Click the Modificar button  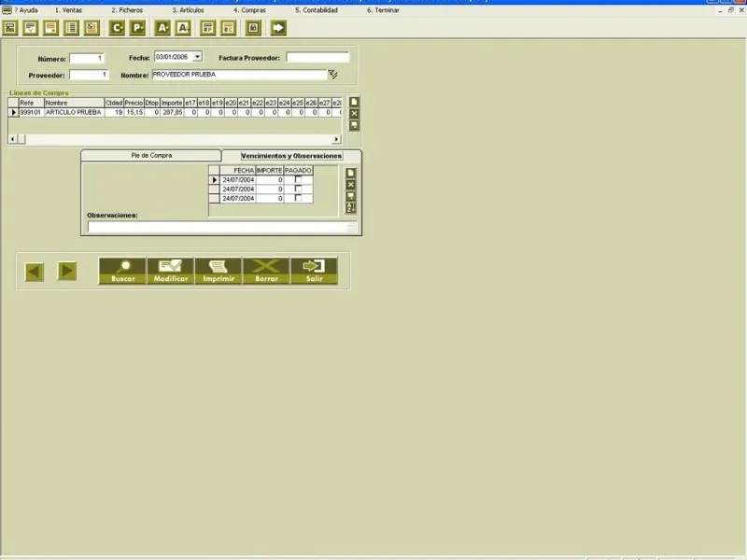tap(171, 271)
